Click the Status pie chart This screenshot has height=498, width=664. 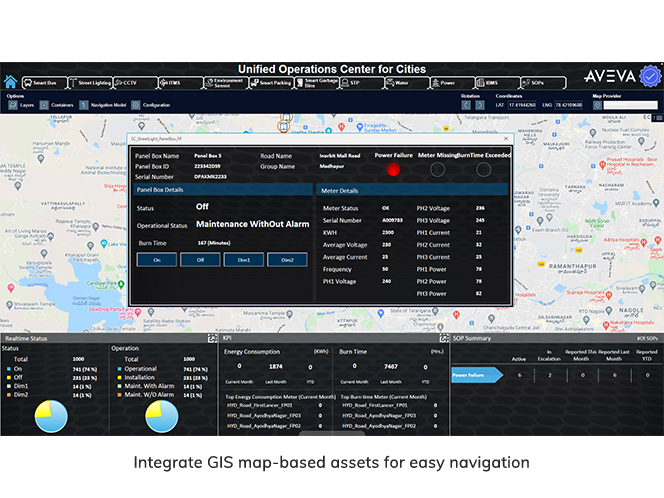(51, 416)
